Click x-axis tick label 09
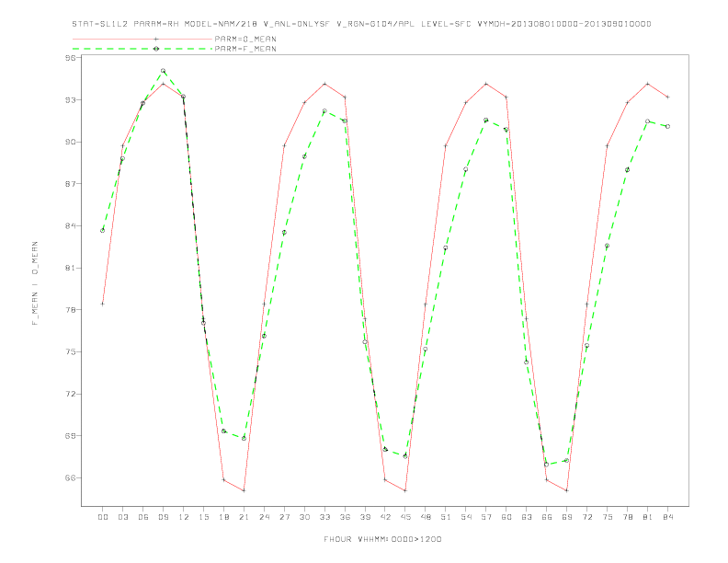The width and height of the screenshot is (728, 563). pos(164,517)
